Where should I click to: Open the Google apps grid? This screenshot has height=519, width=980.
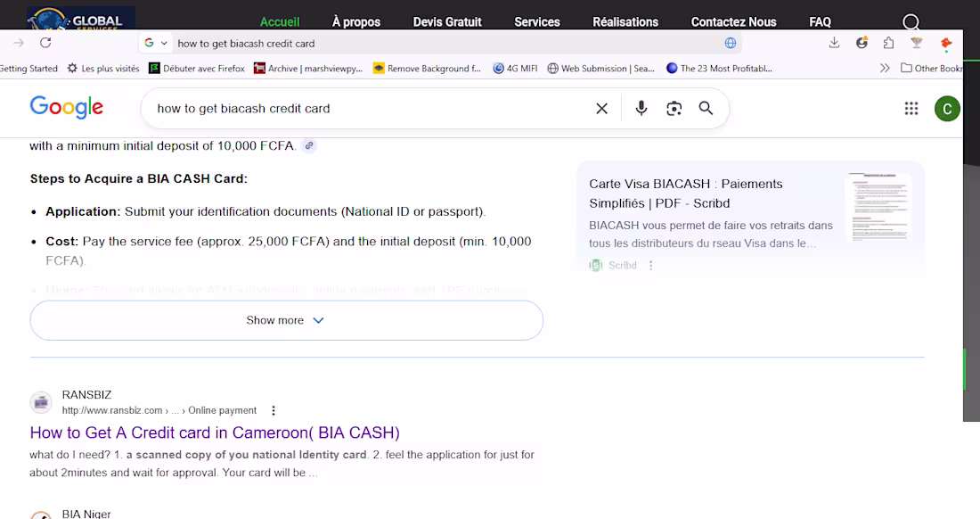point(911,109)
